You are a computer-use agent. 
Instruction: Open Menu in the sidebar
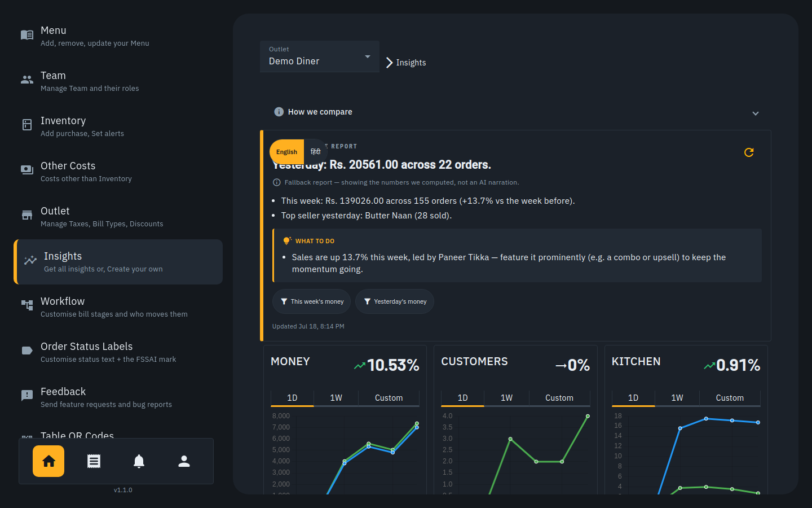(x=118, y=36)
